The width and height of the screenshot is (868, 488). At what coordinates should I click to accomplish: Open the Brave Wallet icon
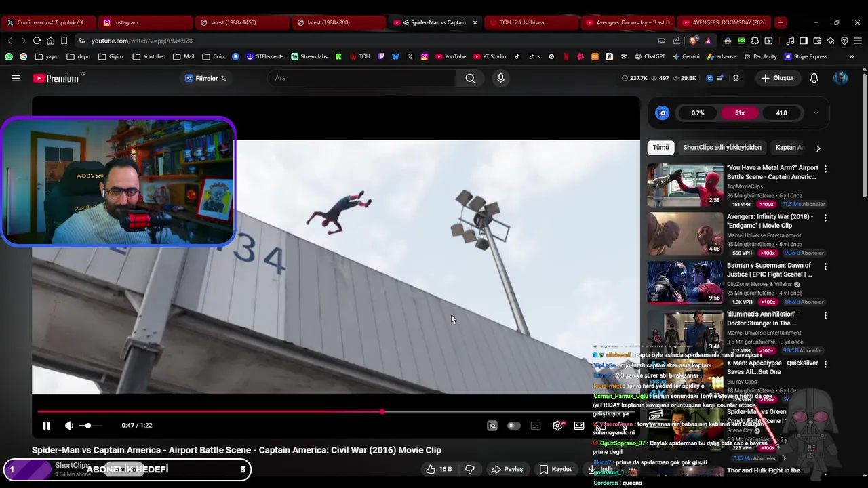coord(817,41)
